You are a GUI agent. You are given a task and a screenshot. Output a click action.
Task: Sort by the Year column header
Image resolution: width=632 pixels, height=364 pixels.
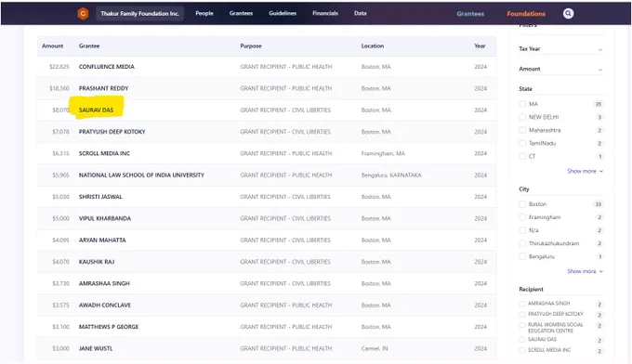point(480,45)
